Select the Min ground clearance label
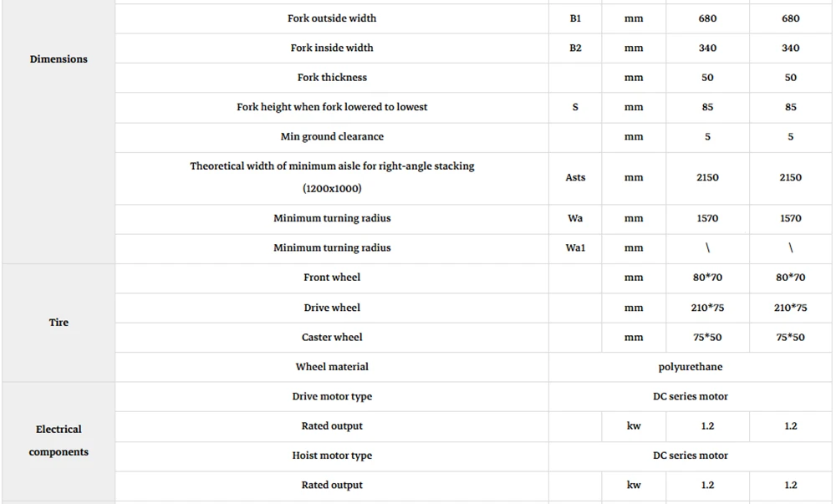836x504 pixels. point(332,136)
